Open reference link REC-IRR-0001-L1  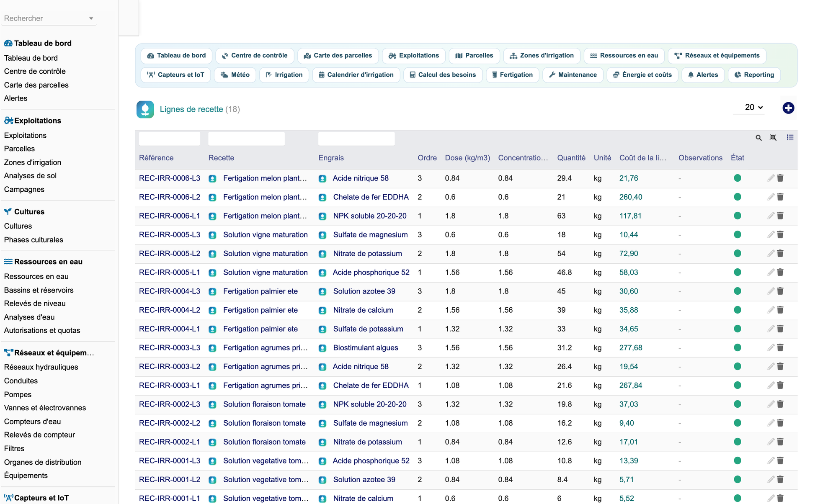click(x=170, y=499)
